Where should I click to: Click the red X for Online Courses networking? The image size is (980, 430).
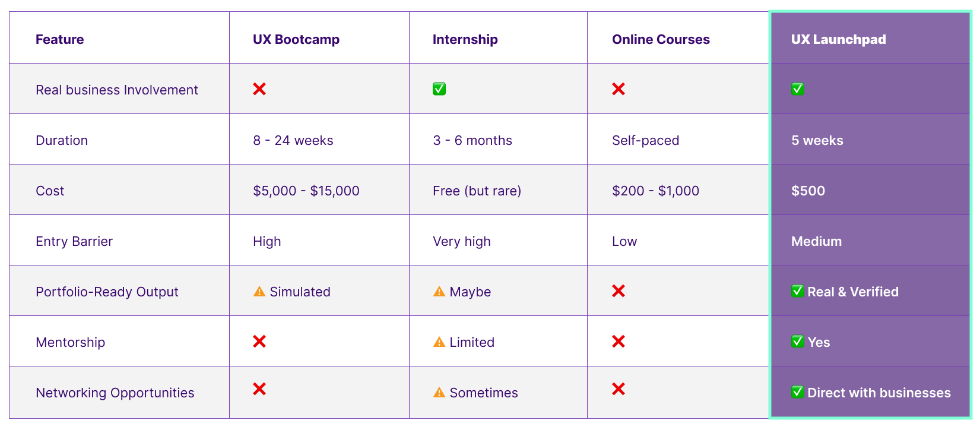point(619,389)
